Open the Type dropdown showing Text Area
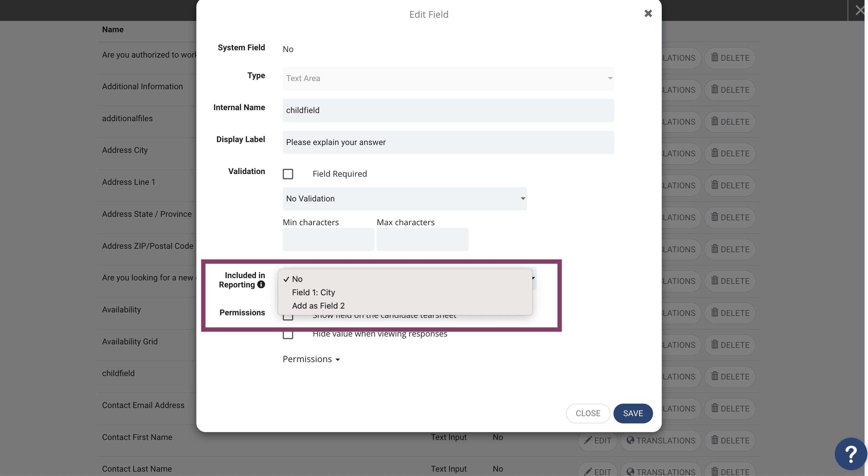This screenshot has height=476, width=868. pyautogui.click(x=448, y=78)
